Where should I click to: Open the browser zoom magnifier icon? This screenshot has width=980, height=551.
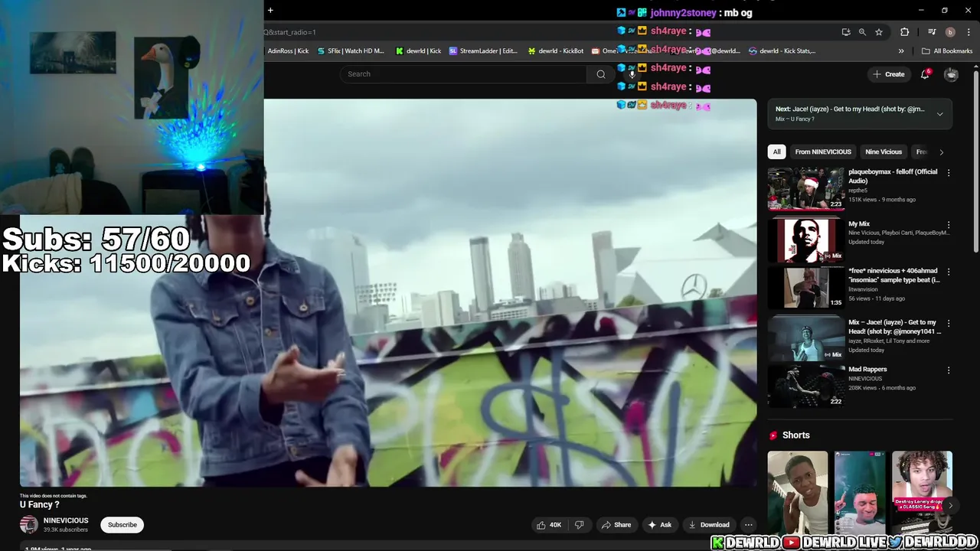(x=862, y=32)
